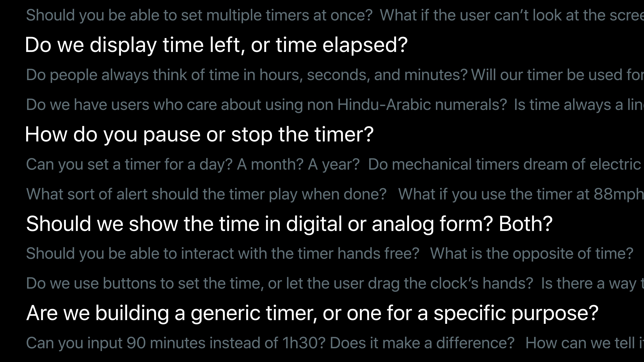Click the question about the alert sound when done
Viewport: 644px width, 362px height.
tap(206, 194)
